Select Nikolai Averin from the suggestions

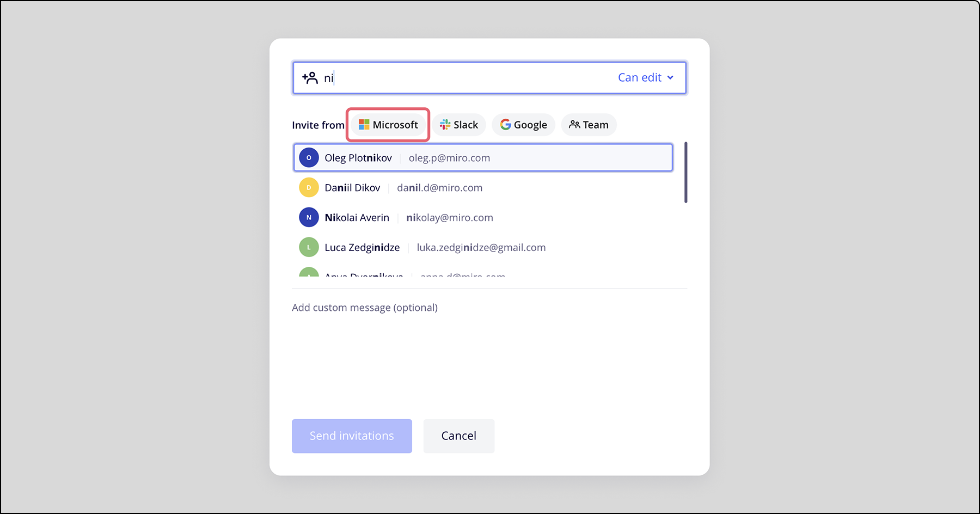[x=357, y=218]
